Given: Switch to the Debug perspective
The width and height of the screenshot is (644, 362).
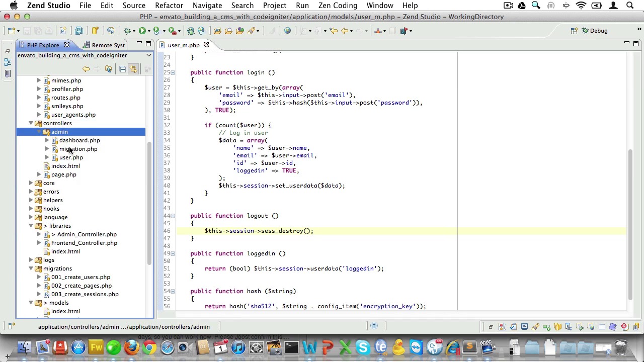Looking at the screenshot, I should (594, 31).
